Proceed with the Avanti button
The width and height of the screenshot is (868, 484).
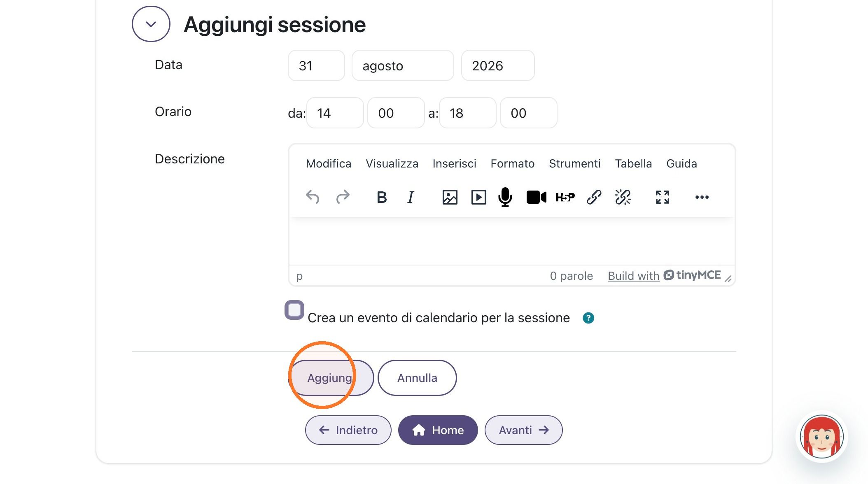(524, 430)
